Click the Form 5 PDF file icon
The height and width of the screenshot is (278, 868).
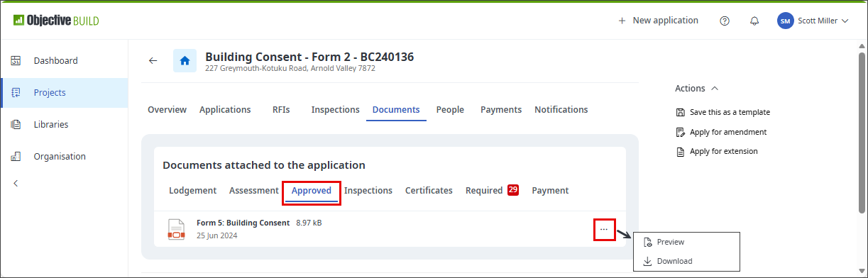pyautogui.click(x=176, y=229)
